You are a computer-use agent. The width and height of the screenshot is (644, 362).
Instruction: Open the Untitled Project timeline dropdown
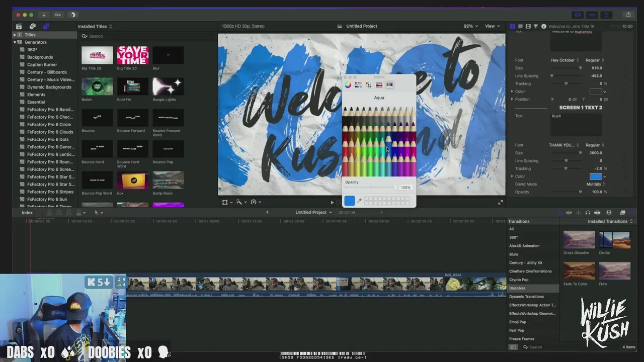pyautogui.click(x=313, y=212)
